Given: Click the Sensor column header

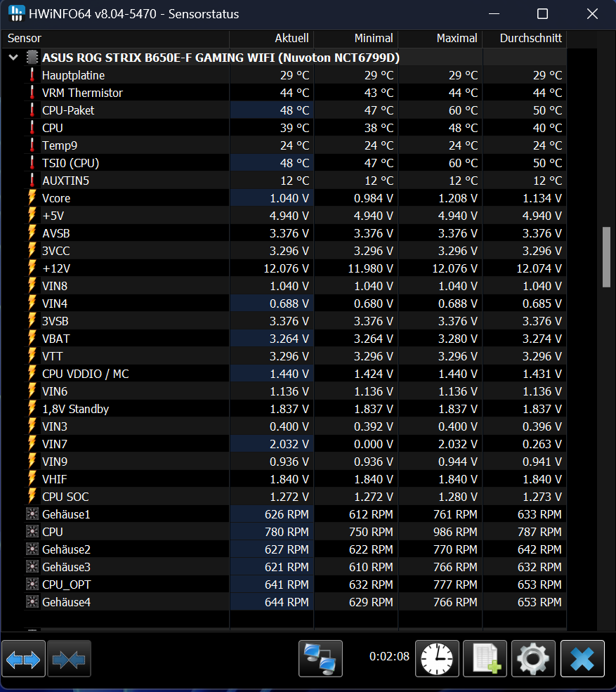Looking at the screenshot, I should [115, 39].
